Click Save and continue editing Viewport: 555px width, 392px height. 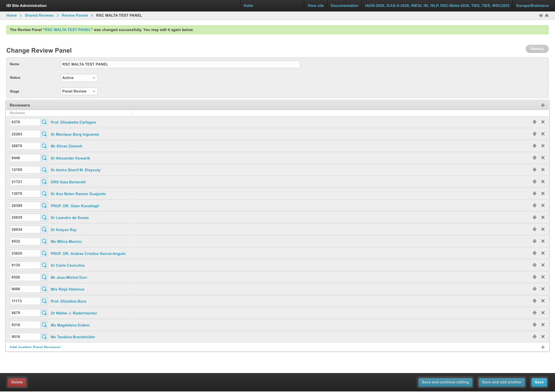tap(445, 382)
